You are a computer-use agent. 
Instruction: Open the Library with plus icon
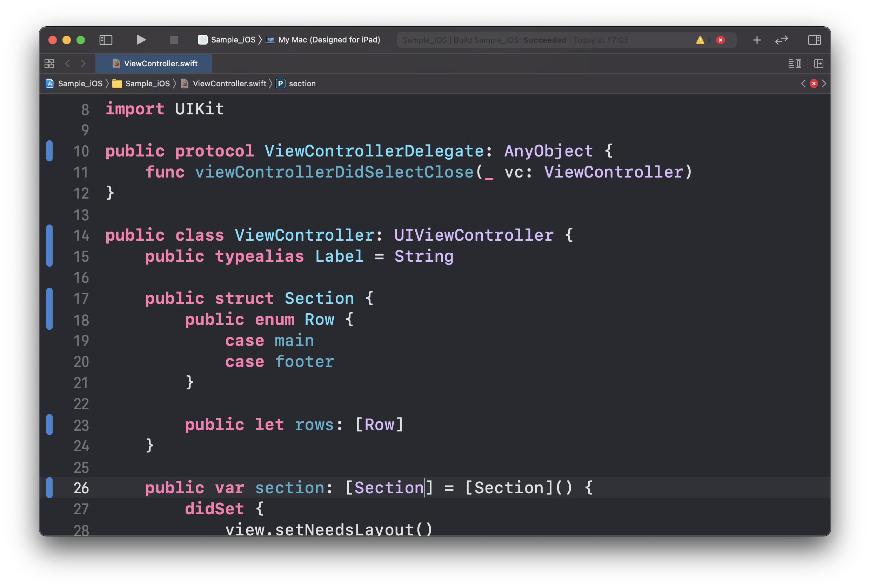click(757, 40)
